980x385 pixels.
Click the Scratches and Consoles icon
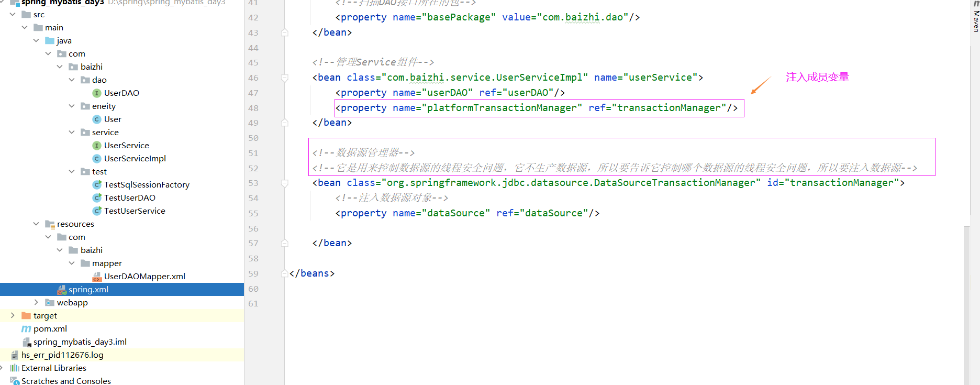coord(15,381)
